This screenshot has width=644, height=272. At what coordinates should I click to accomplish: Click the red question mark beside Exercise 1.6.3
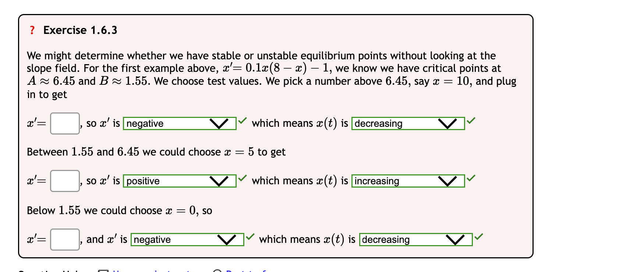coord(32,30)
